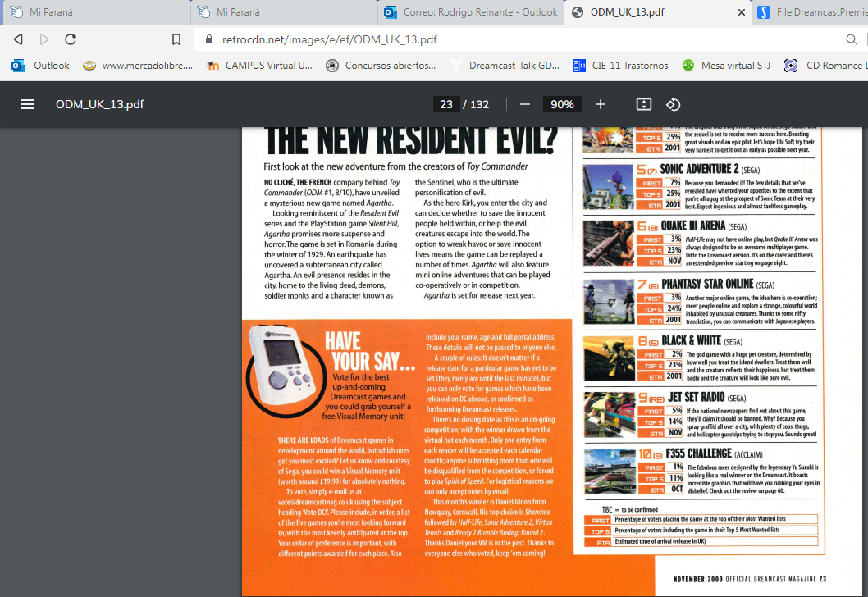Click the F355 Challenge screenshot thumbnail
The width and height of the screenshot is (868, 597).
tap(610, 472)
